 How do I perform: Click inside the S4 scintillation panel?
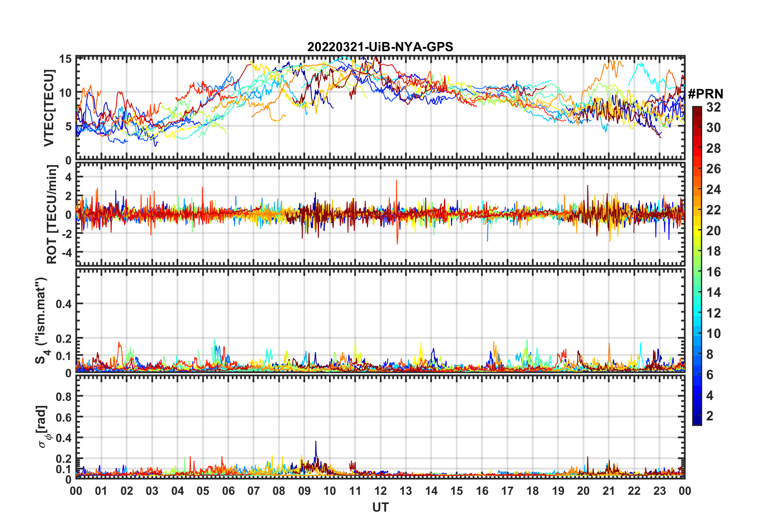click(380, 320)
